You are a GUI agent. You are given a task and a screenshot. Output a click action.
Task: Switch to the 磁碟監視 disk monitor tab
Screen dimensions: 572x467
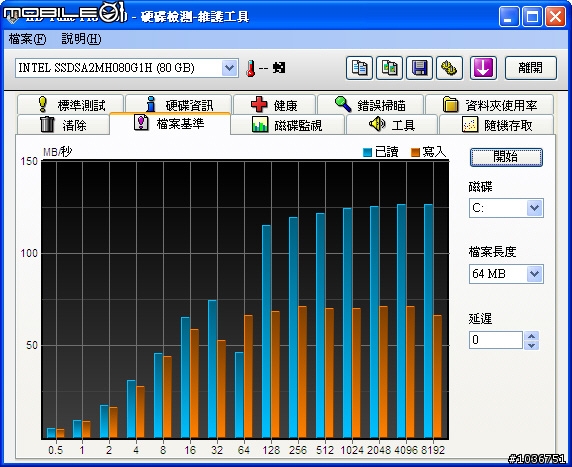287,125
